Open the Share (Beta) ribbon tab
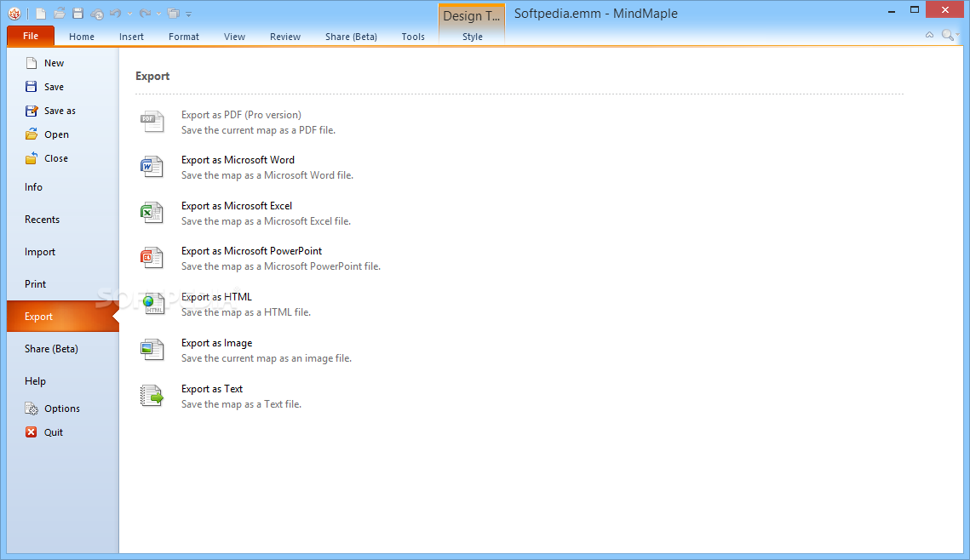970x560 pixels. tap(352, 37)
